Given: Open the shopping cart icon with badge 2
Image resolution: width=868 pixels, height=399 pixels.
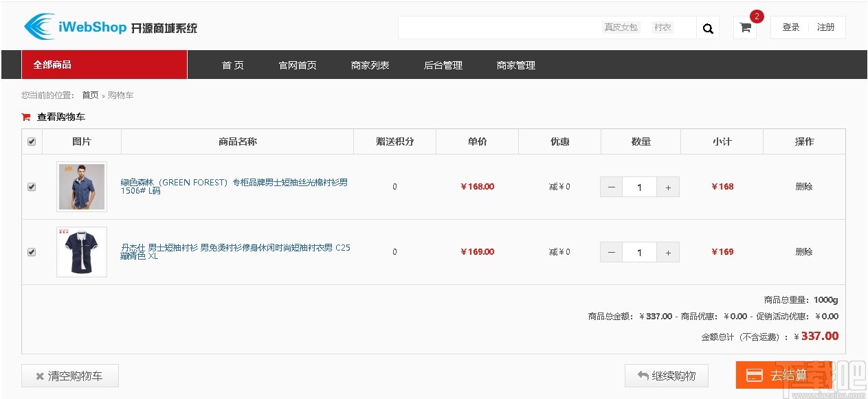Looking at the screenshot, I should [x=745, y=28].
